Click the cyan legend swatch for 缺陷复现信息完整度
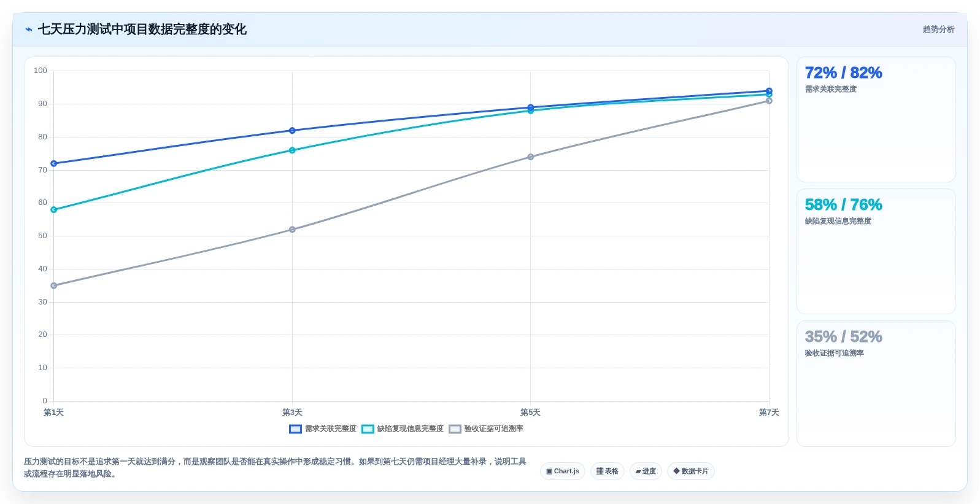 point(368,429)
